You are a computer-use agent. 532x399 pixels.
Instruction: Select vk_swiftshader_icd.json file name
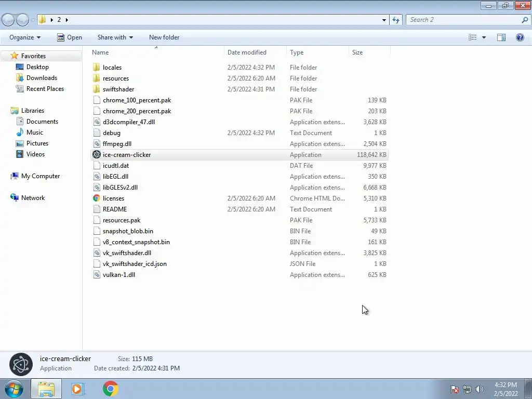coord(135,263)
